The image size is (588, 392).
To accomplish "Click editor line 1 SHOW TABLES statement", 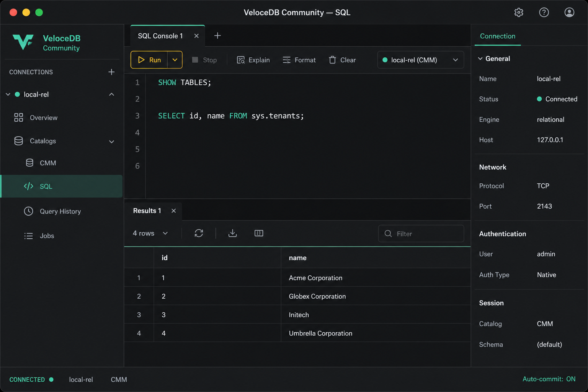I will 185,82.
